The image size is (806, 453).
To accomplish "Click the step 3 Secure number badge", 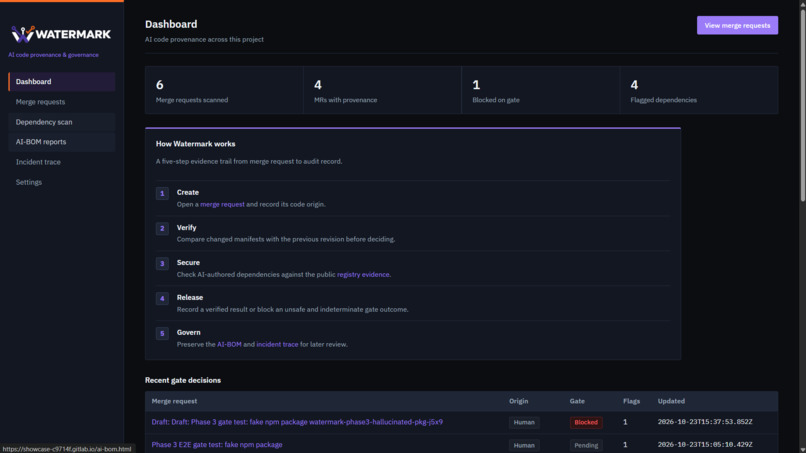I will pyautogui.click(x=162, y=263).
